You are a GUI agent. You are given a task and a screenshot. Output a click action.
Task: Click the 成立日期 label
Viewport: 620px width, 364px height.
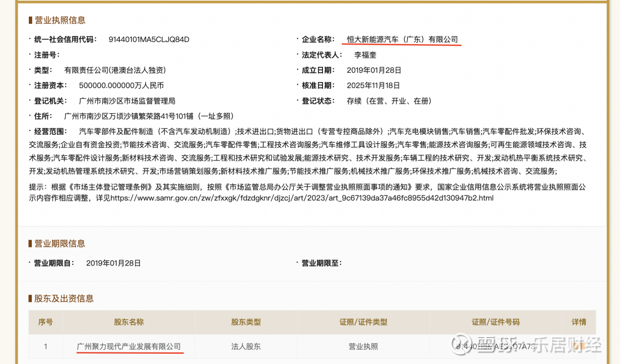[318, 70]
